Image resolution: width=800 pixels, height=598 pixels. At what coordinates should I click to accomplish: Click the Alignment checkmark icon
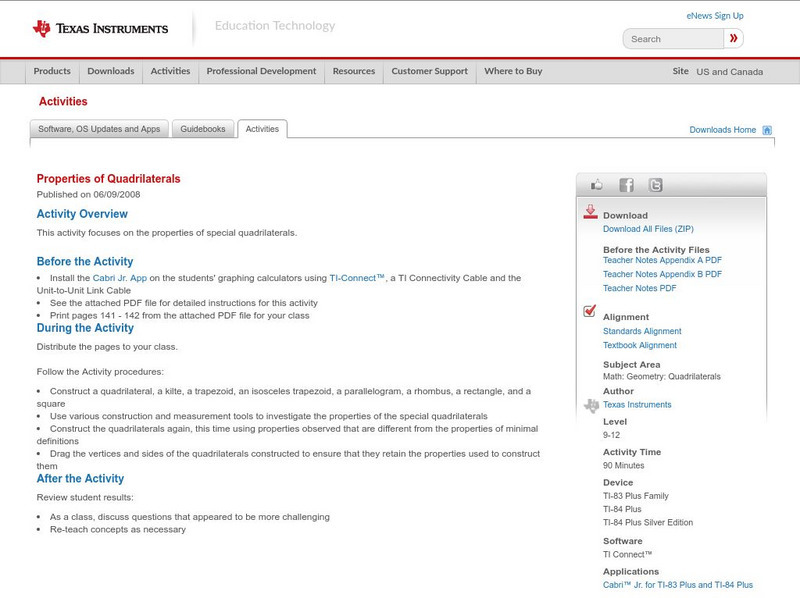point(589,311)
